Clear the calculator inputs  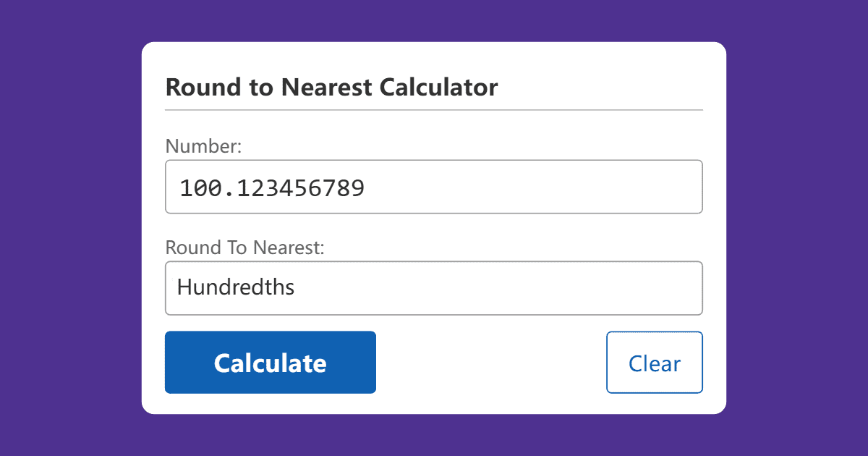coord(654,362)
